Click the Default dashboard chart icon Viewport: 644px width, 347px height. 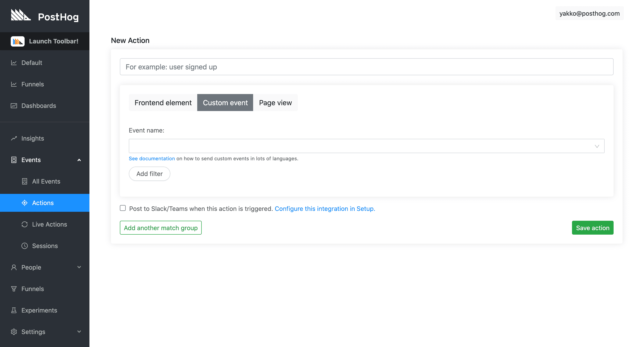tap(14, 63)
